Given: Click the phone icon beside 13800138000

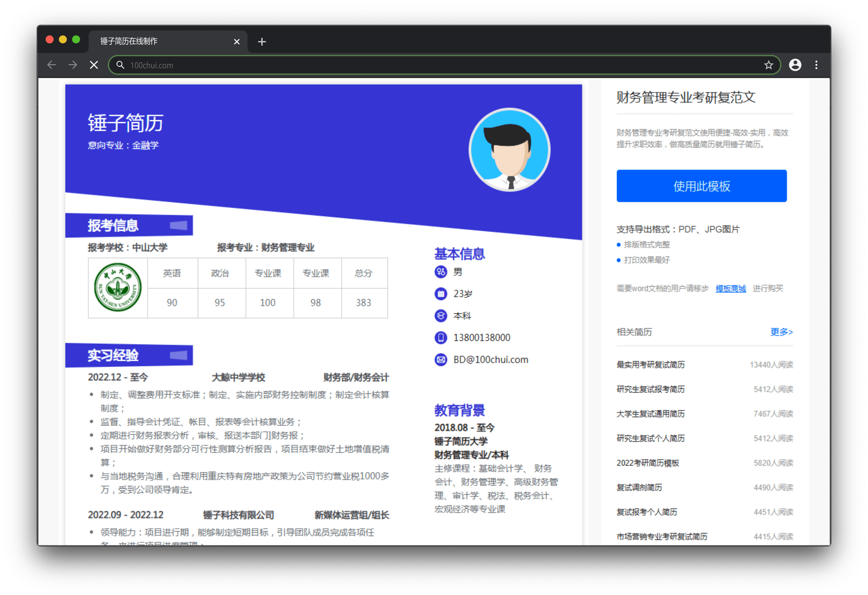Looking at the screenshot, I should 441,338.
